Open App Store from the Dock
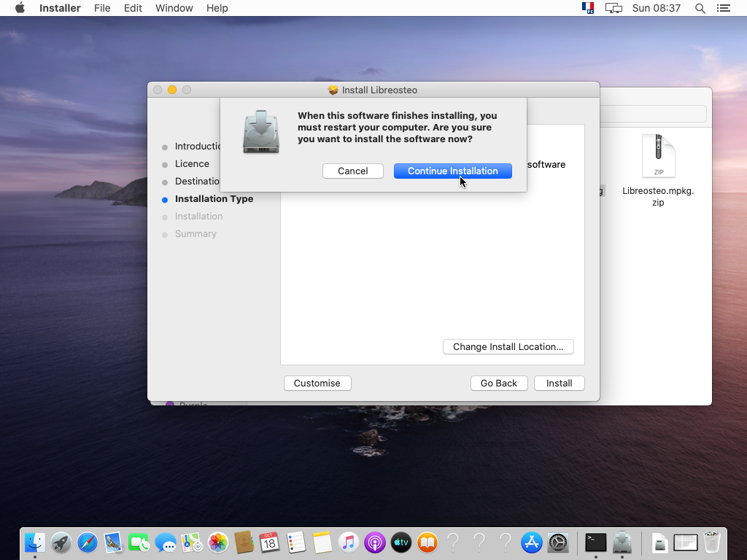The image size is (747, 560). point(531,542)
